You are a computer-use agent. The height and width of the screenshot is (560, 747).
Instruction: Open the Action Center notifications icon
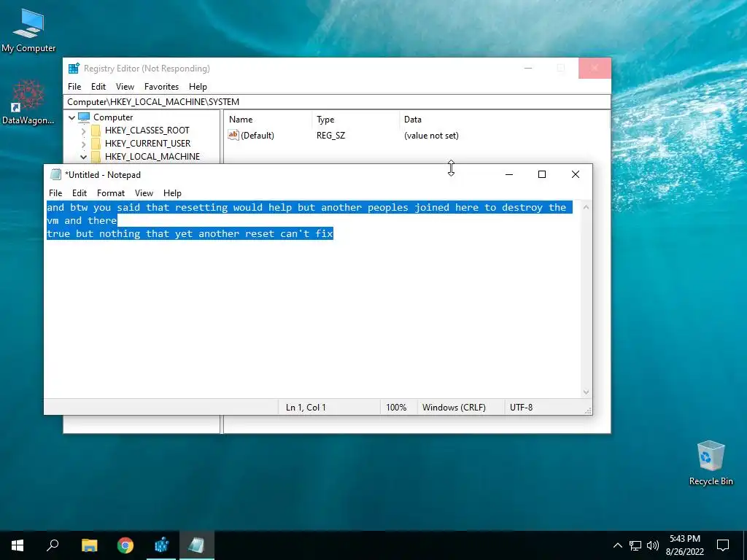click(723, 545)
